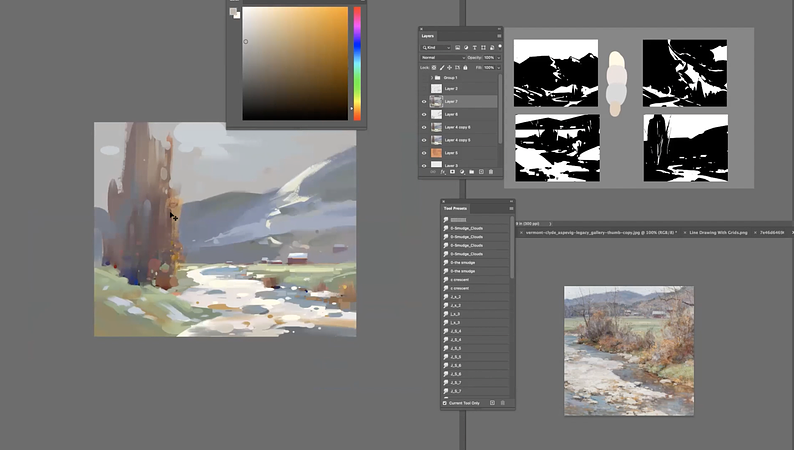Viewport: 794px width, 450px height.
Task: Switch to the vermont-clyde_aspevig document tab
Action: click(600, 233)
